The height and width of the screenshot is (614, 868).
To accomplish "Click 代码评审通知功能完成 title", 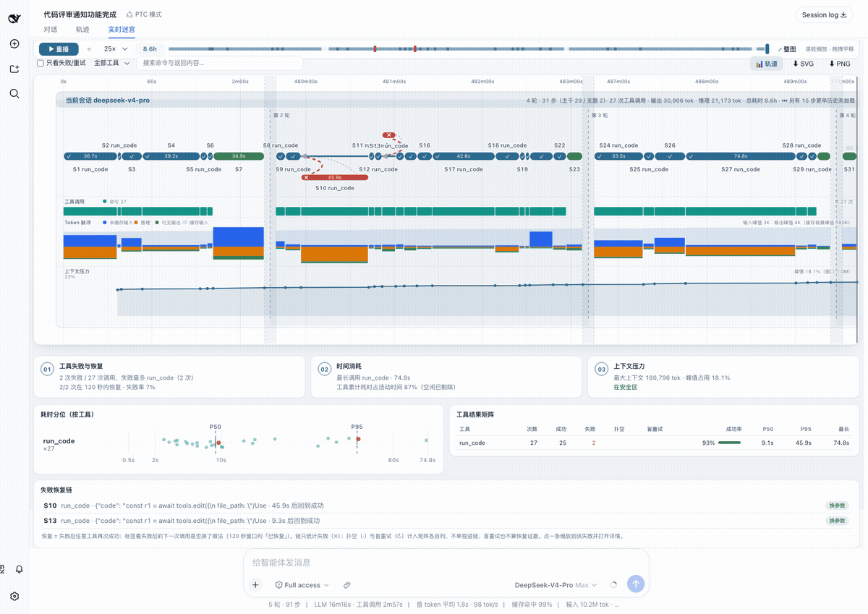I will (x=80, y=14).
